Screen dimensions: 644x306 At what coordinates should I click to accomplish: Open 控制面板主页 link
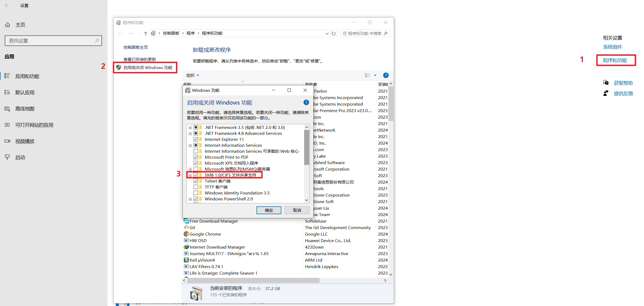(136, 47)
